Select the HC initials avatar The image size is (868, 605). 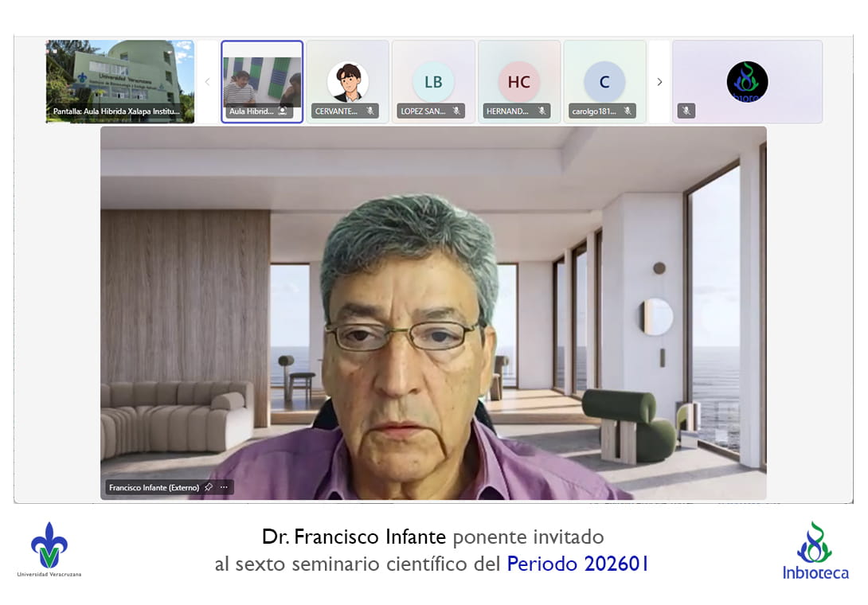(518, 82)
